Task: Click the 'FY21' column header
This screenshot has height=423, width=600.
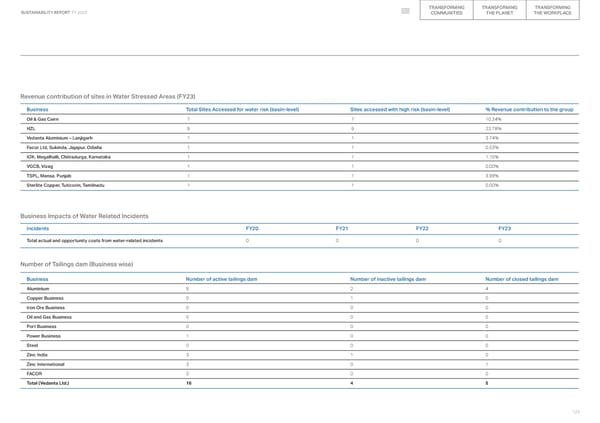Action: point(342,229)
